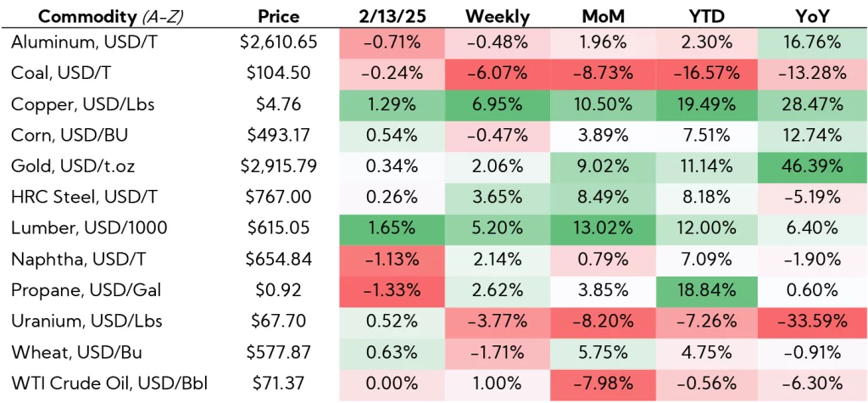Select Copper's dark green 6.95% weekly cell
868x403 pixels.
coord(498,105)
